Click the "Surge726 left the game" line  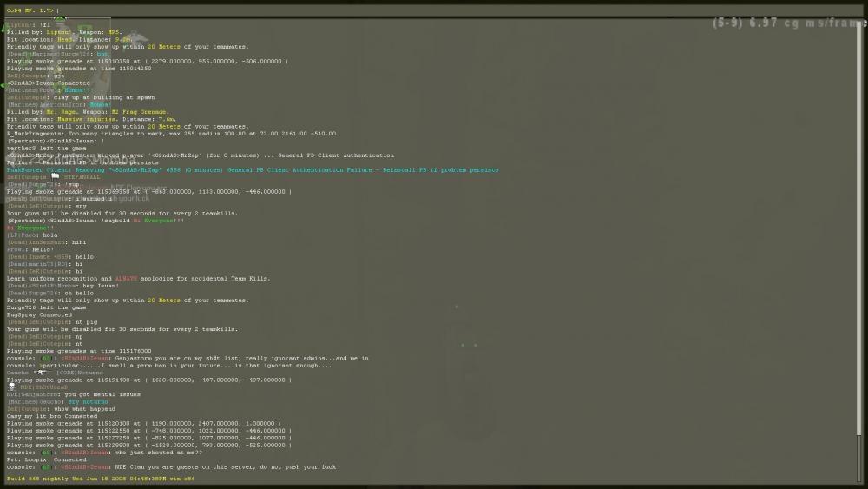coord(47,307)
